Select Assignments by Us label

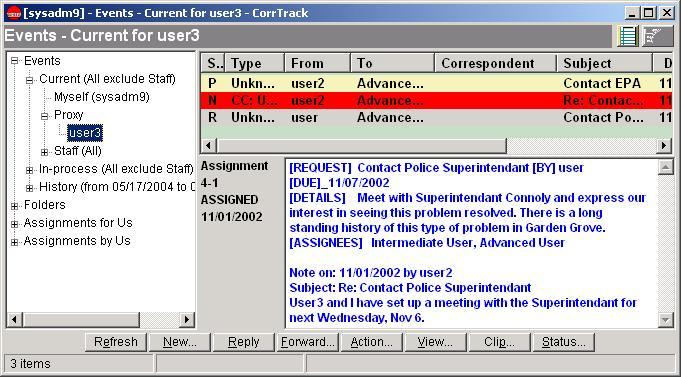pos(77,241)
